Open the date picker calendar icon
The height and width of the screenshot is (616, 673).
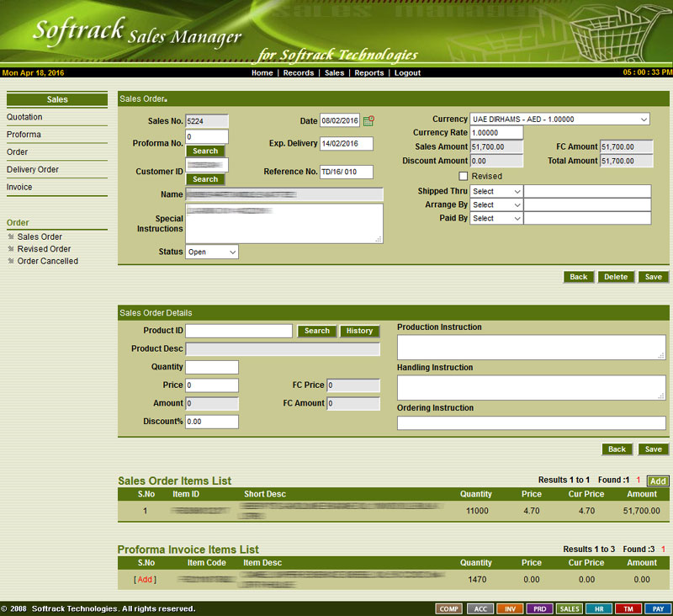point(368,121)
